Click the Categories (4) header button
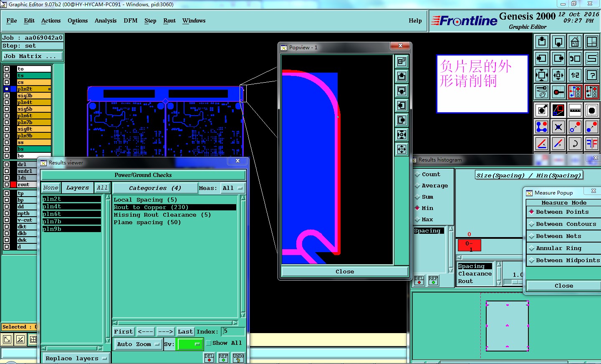This screenshot has height=364, width=601. click(155, 188)
